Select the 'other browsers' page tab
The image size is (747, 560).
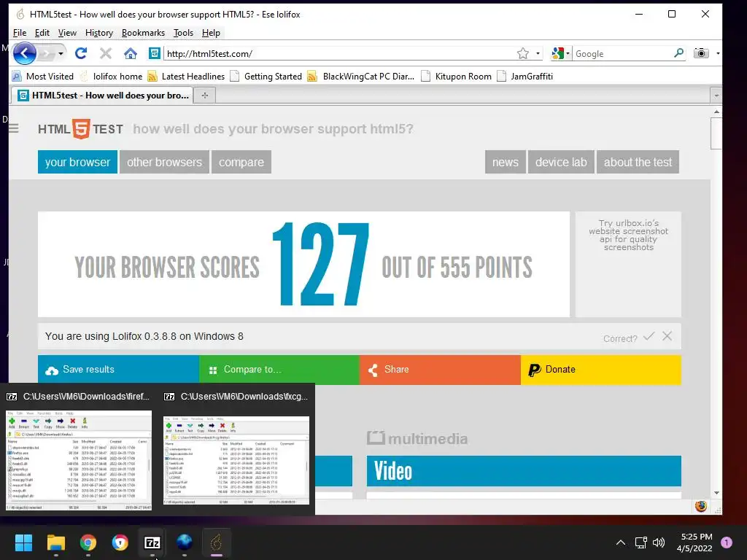164,162
